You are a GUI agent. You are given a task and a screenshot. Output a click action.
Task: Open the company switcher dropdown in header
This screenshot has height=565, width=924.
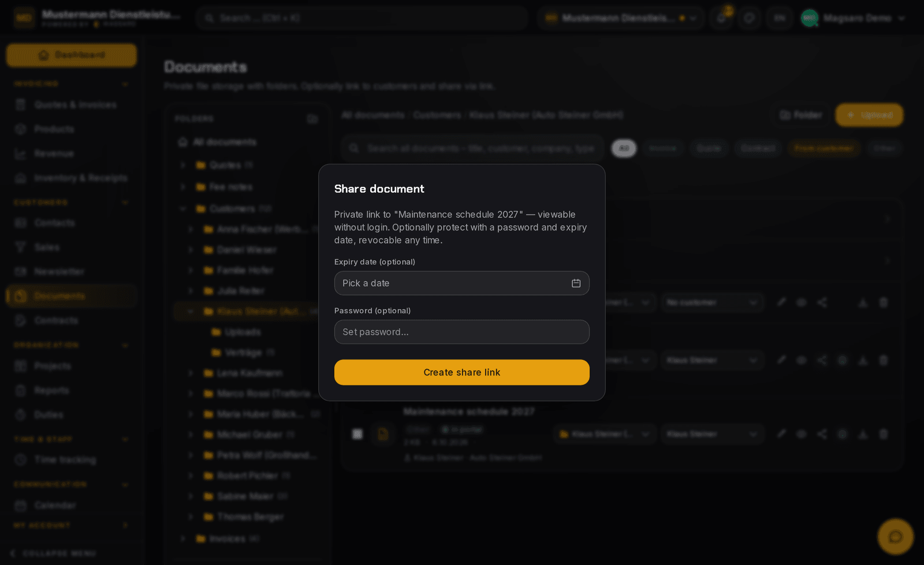pos(621,18)
